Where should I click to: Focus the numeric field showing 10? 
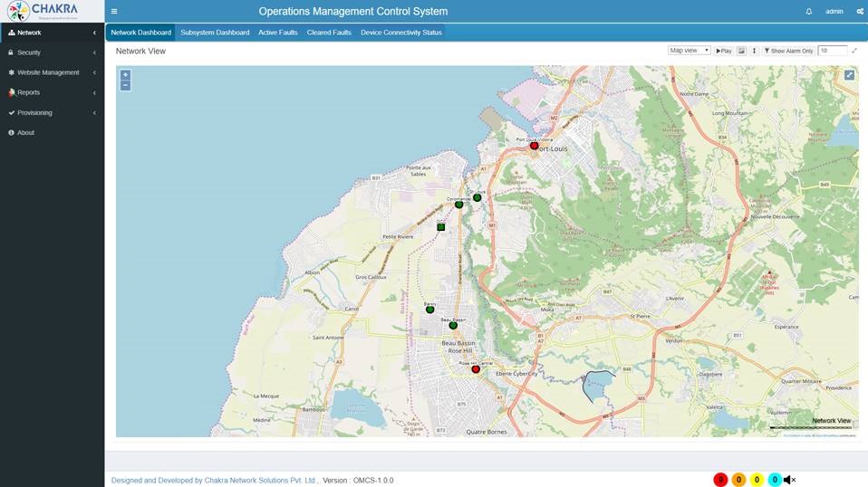point(832,51)
